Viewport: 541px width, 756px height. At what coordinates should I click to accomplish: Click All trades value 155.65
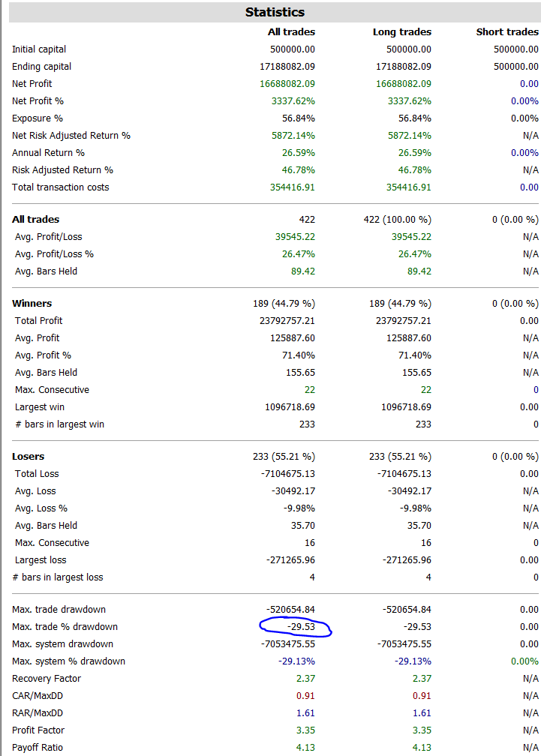300,372
